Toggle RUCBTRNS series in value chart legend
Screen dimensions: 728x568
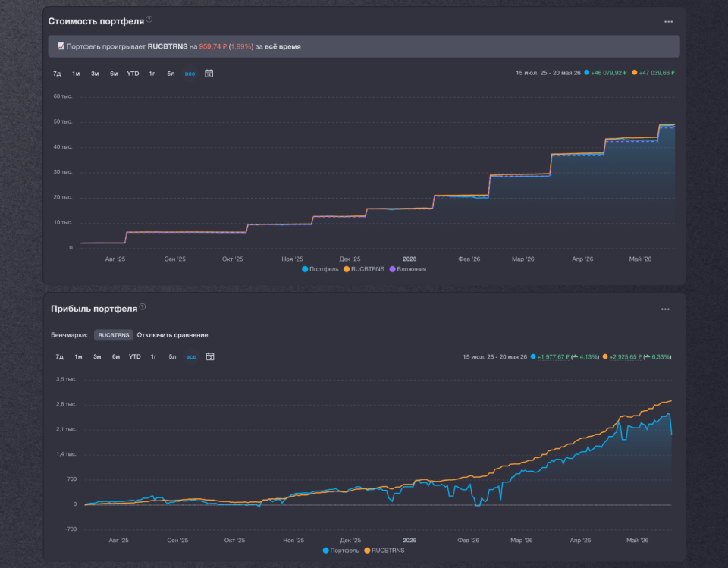pos(364,269)
